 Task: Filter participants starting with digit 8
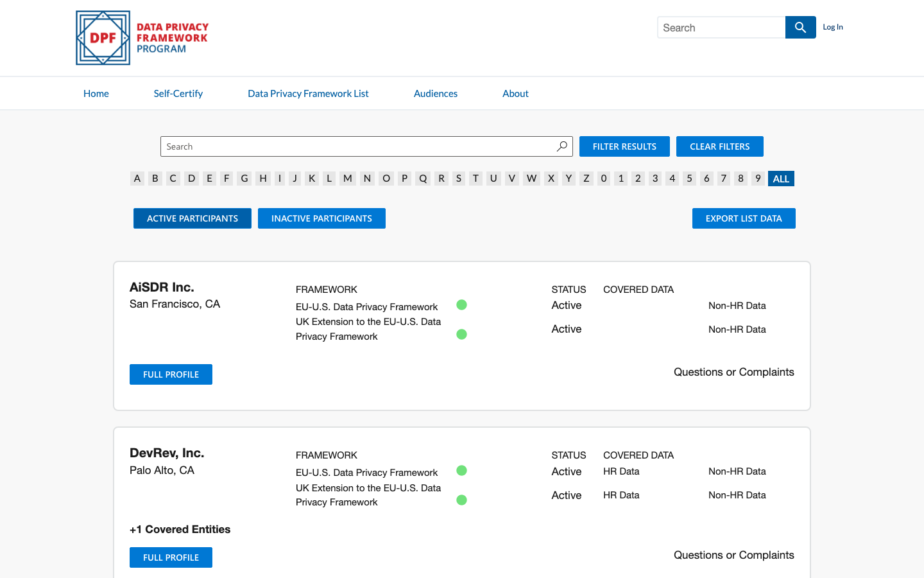click(x=741, y=179)
